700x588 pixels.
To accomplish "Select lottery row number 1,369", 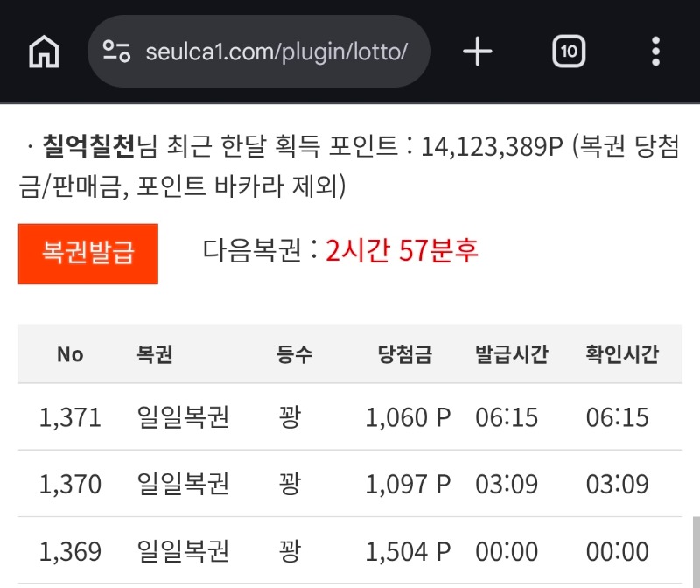I will click(x=70, y=552).
